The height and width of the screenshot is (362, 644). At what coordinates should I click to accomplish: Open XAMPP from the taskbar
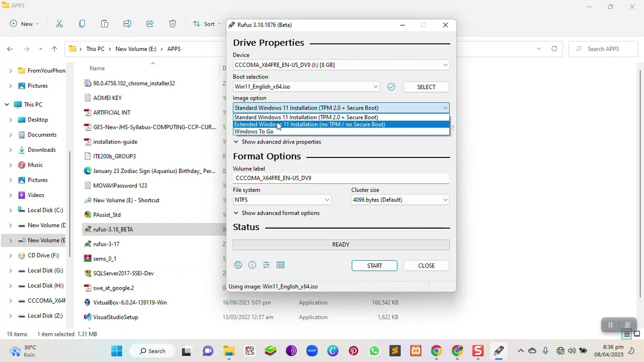click(416, 351)
